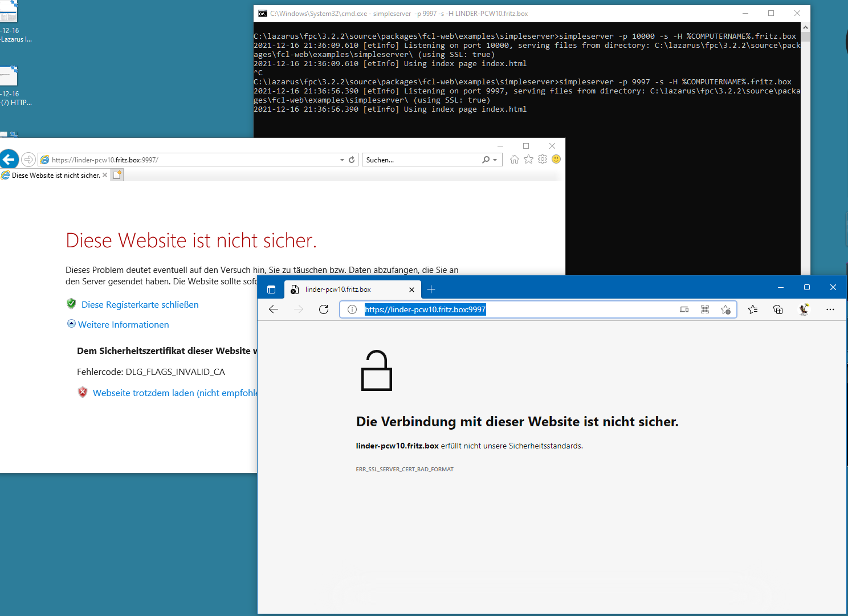Click the cmd.exe window title icon
This screenshot has height=616, width=848.
[x=262, y=14]
